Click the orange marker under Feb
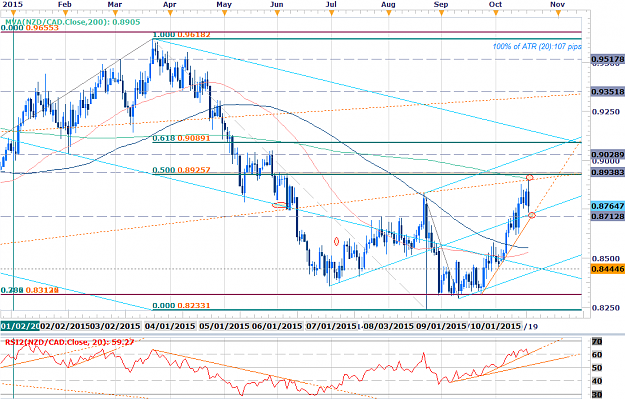 (65, 13)
